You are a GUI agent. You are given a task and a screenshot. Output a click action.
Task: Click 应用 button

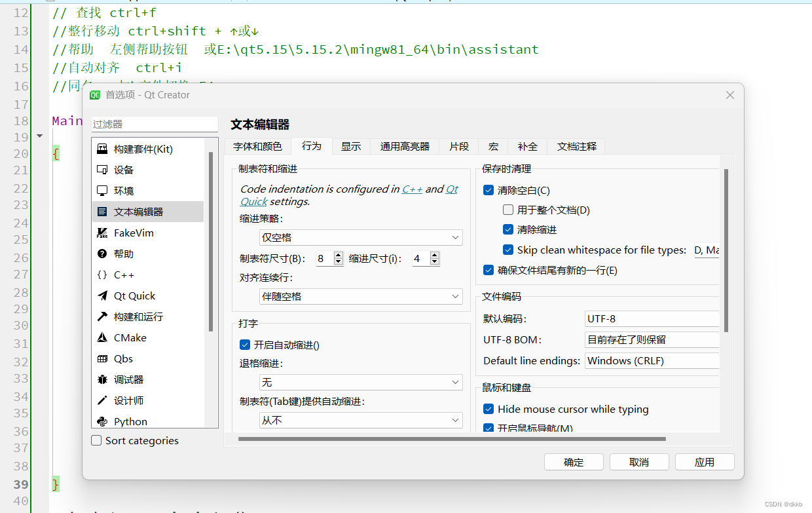point(705,462)
